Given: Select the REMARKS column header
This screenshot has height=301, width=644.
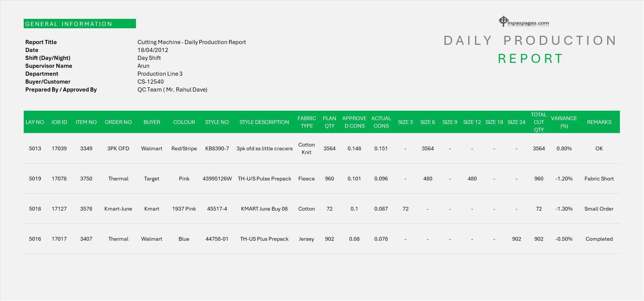Looking at the screenshot, I should click(x=599, y=122).
